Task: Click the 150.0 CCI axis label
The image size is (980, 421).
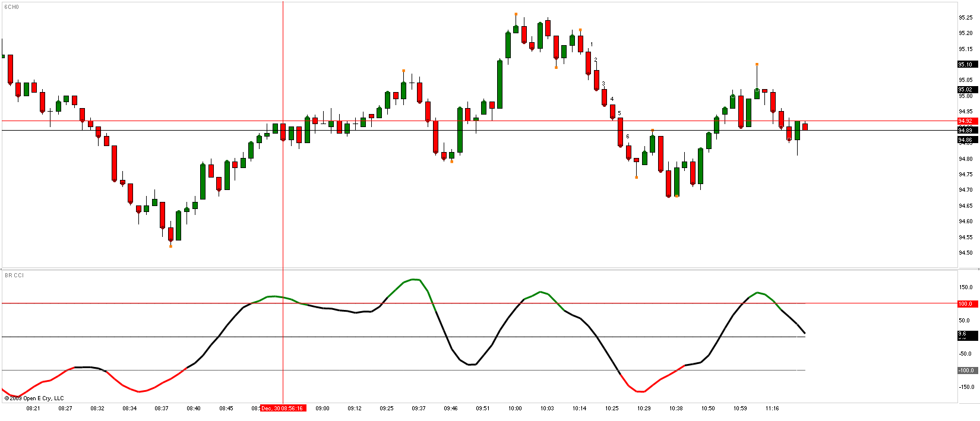Action: pyautogui.click(x=966, y=287)
